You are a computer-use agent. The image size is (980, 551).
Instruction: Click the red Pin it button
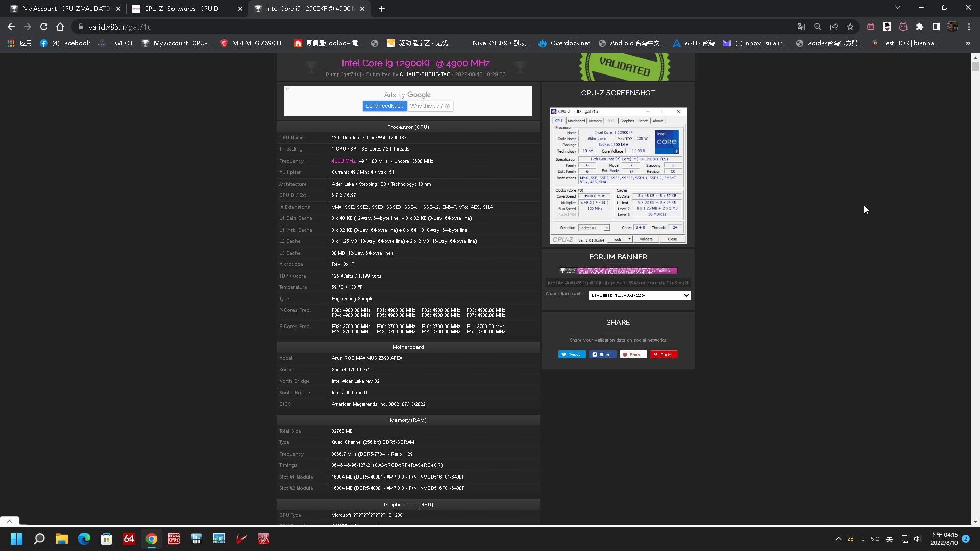pos(664,355)
